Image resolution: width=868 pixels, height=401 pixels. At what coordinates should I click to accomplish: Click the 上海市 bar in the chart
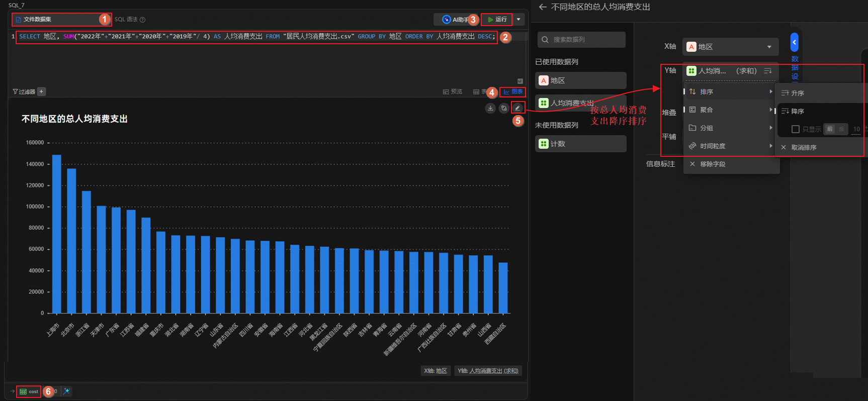57,234
